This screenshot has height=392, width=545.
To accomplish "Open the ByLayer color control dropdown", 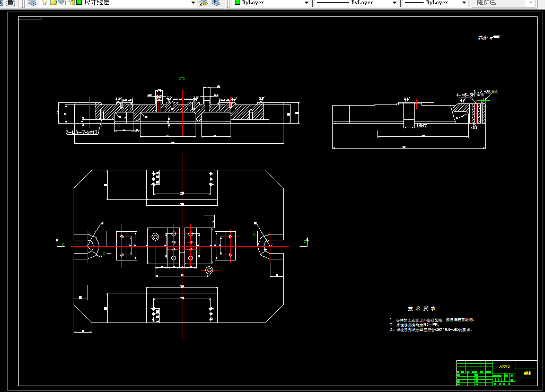I will (x=272, y=3).
